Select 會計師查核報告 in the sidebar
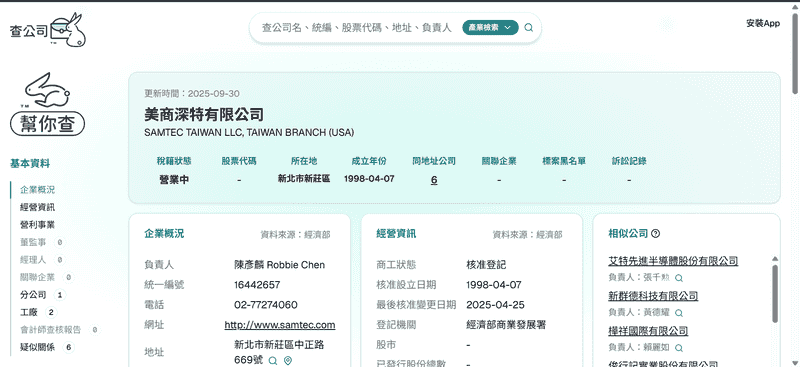Viewport: 800px width, 367px height. coord(51,330)
